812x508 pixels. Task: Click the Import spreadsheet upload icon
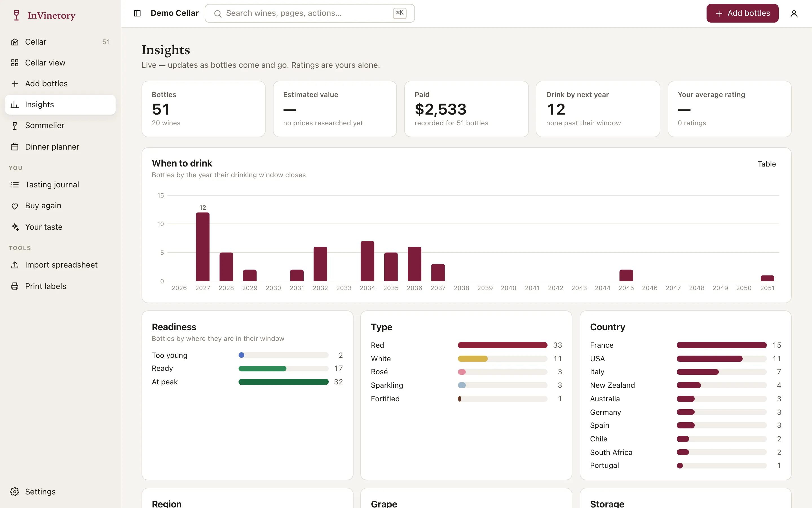[15, 265]
